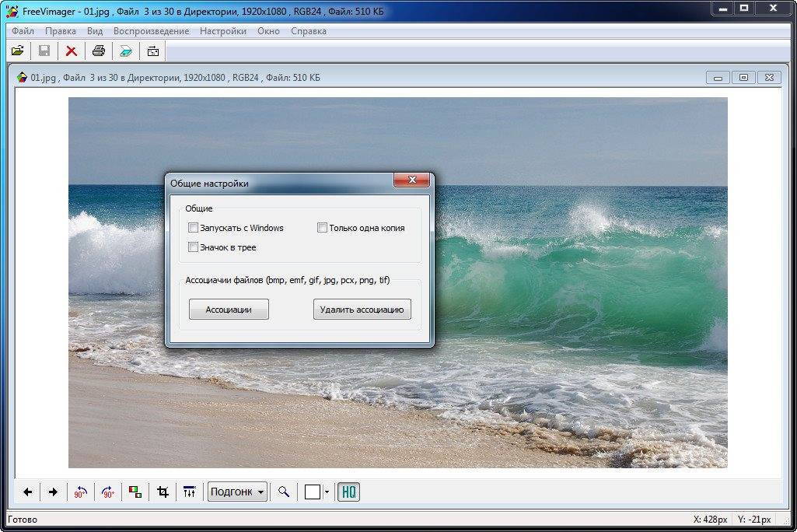This screenshot has height=532, width=797.
Task: Open the image adjustment sliders icon
Action: click(x=189, y=492)
